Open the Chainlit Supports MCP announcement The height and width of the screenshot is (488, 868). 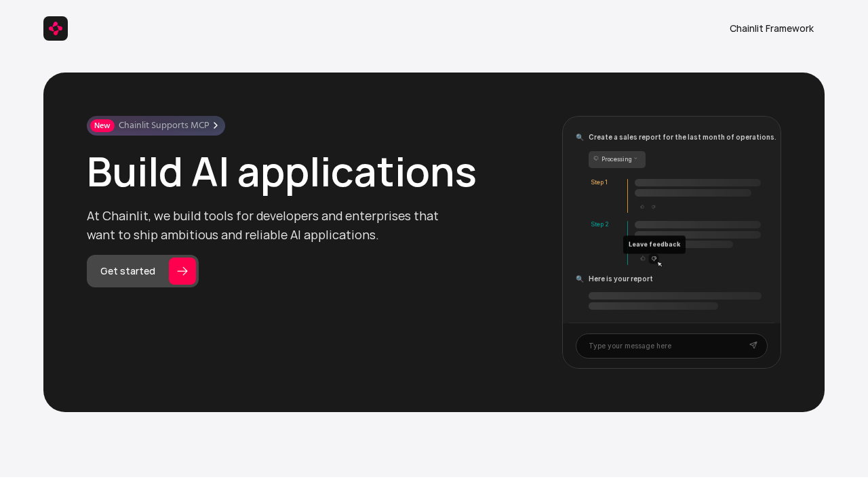click(x=163, y=125)
